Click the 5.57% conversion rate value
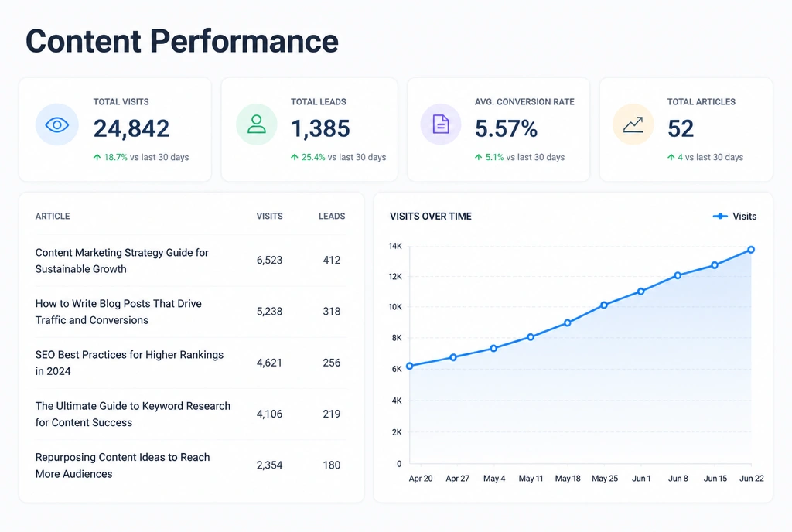792x532 pixels. pyautogui.click(x=506, y=128)
